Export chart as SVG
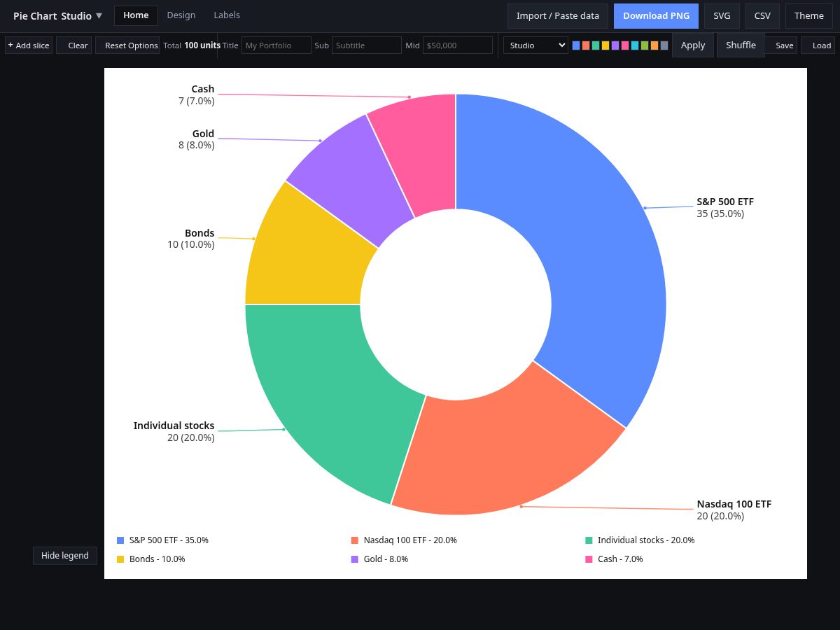840x630 pixels. [722, 15]
